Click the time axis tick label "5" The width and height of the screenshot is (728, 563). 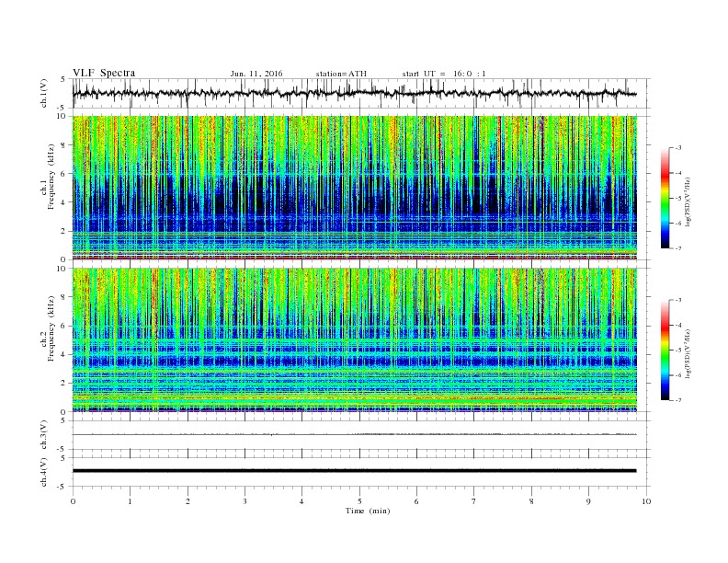coord(359,501)
